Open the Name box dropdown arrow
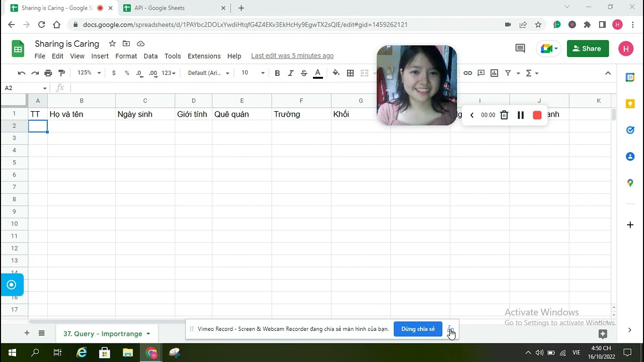The width and height of the screenshot is (644, 362). pyautogui.click(x=45, y=88)
